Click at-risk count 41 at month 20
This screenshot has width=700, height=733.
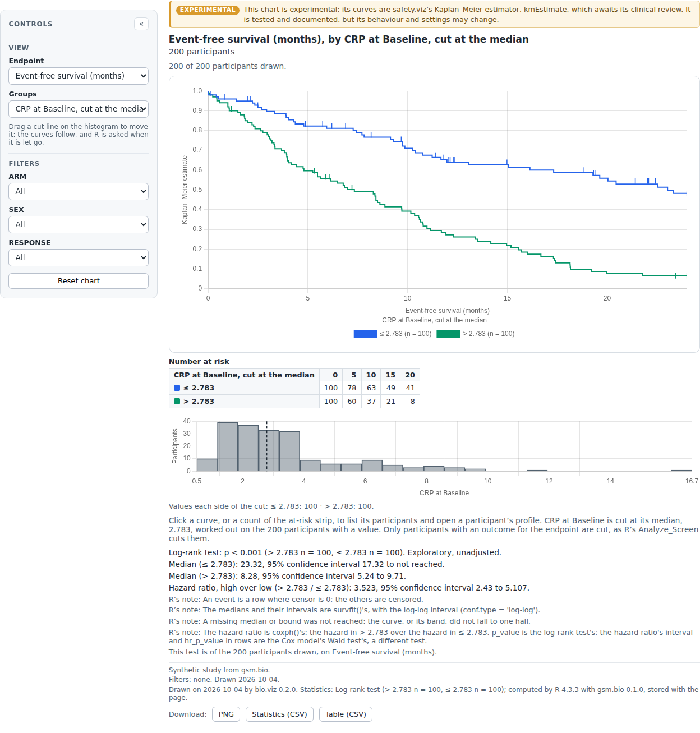click(411, 388)
